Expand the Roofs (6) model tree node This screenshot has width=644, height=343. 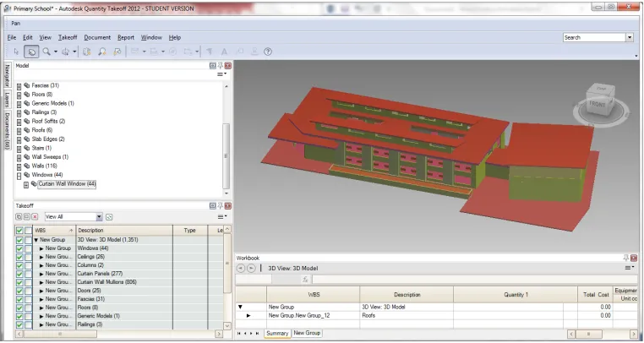pos(19,131)
